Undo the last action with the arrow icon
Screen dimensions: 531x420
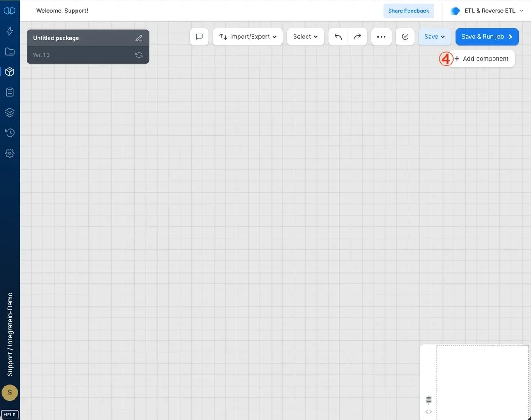click(x=338, y=37)
